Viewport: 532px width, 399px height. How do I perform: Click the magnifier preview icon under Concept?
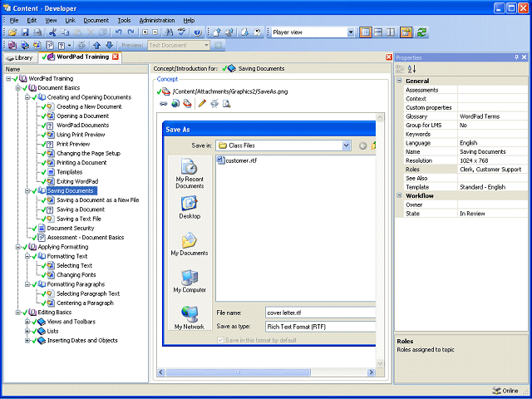pyautogui.click(x=227, y=103)
